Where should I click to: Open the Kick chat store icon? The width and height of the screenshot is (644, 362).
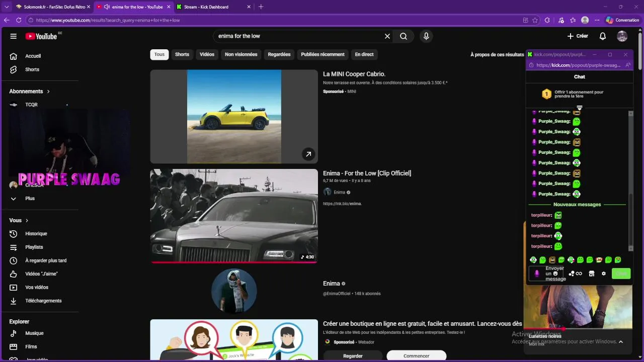592,274
